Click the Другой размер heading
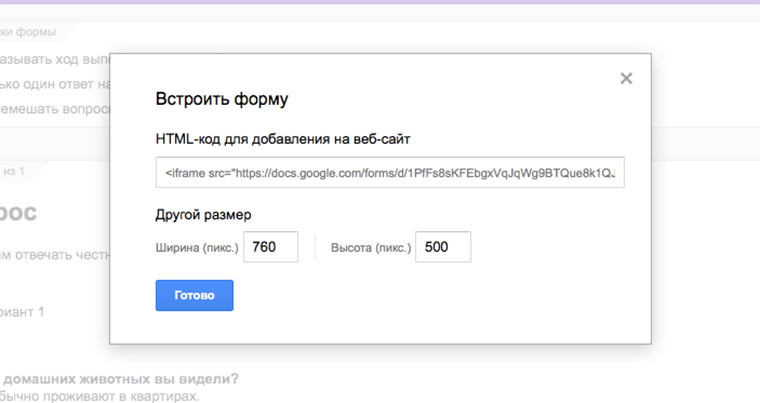 tap(204, 214)
